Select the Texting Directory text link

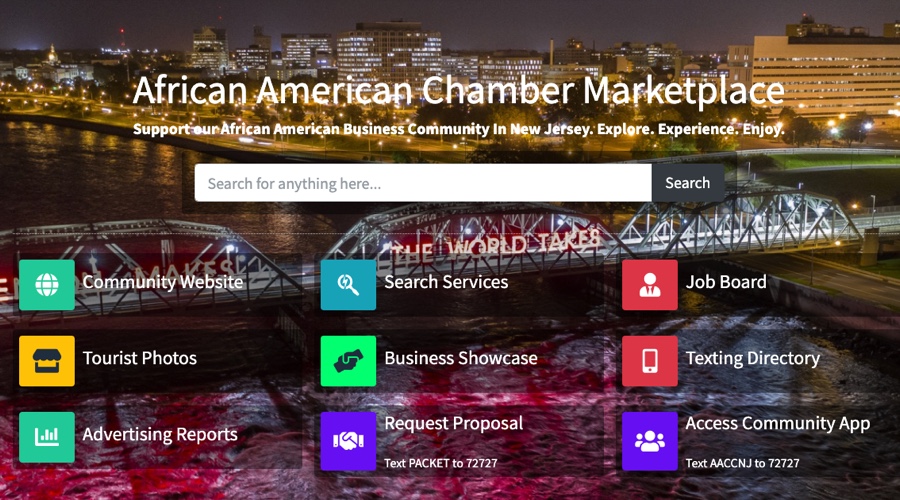pos(752,359)
